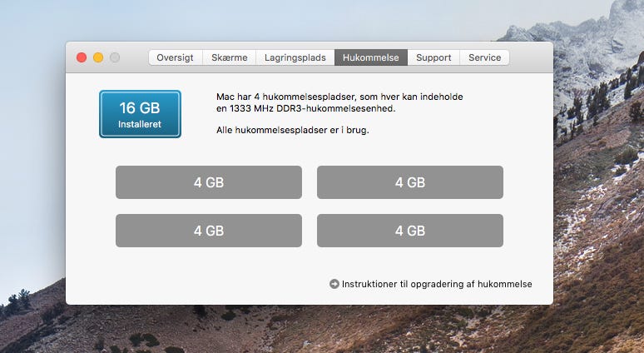
Task: Close the window with the red button
Action: pyautogui.click(x=82, y=57)
